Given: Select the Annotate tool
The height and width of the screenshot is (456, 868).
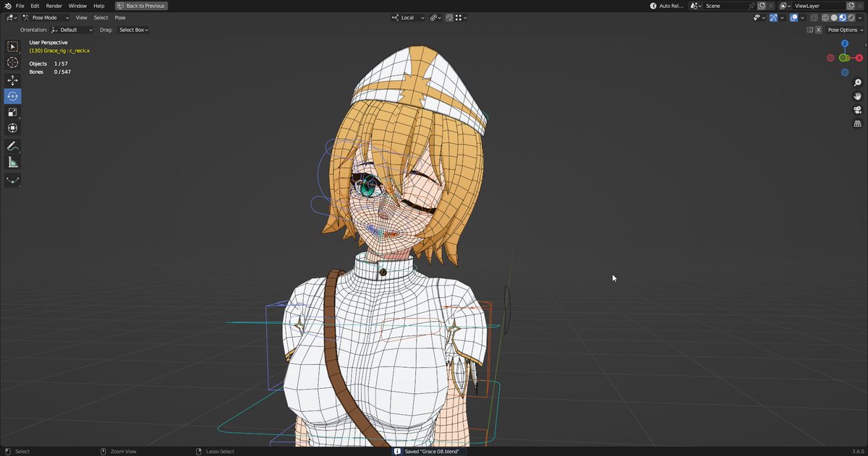Looking at the screenshot, I should click(x=13, y=146).
